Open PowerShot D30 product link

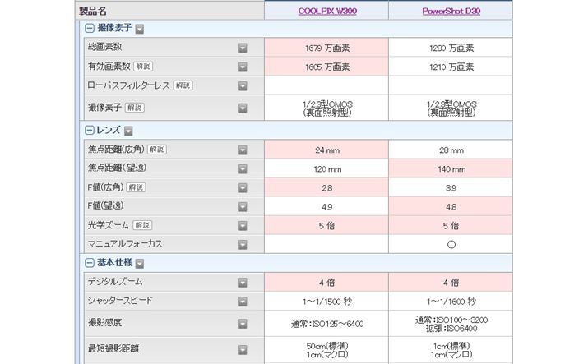point(451,11)
